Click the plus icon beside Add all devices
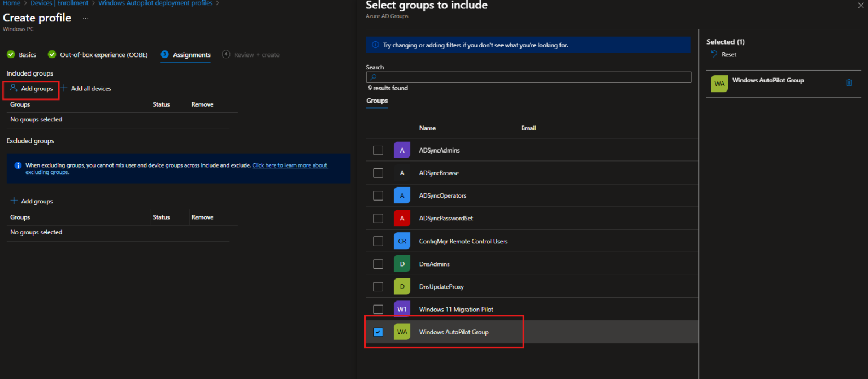Viewport: 868px width, 379px height. point(64,88)
